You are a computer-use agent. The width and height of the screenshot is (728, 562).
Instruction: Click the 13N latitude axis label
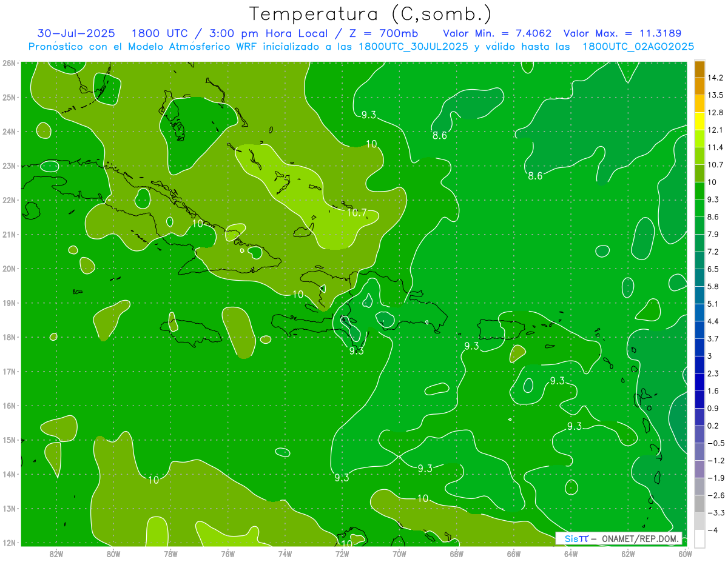[8, 509]
